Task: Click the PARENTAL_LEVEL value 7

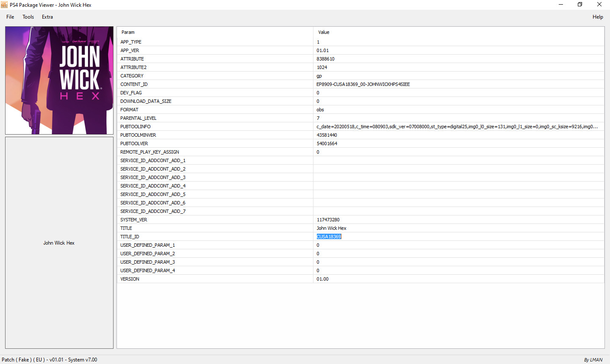Action: pyautogui.click(x=318, y=118)
